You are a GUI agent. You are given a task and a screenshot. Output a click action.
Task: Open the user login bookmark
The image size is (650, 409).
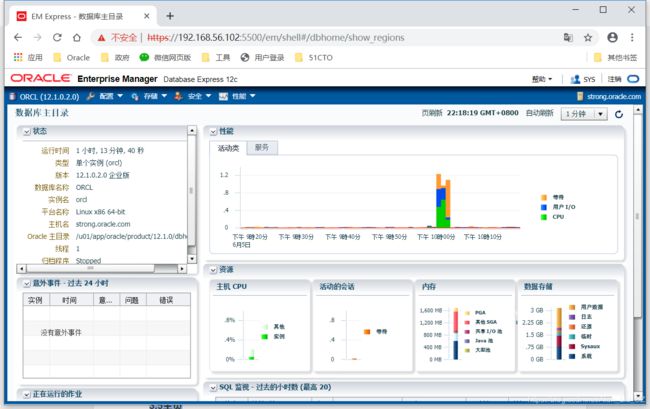tap(262, 57)
